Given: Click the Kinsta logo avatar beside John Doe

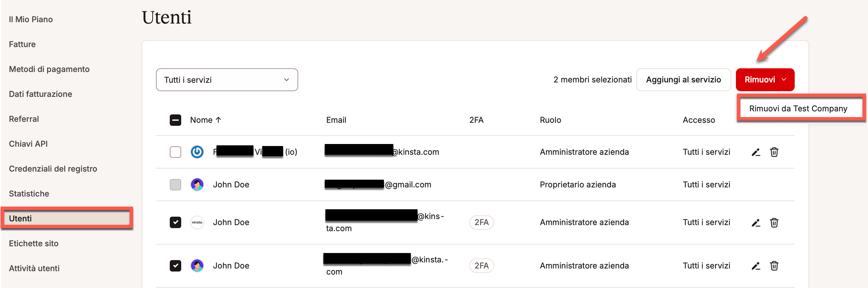Looking at the screenshot, I should pyautogui.click(x=197, y=223).
